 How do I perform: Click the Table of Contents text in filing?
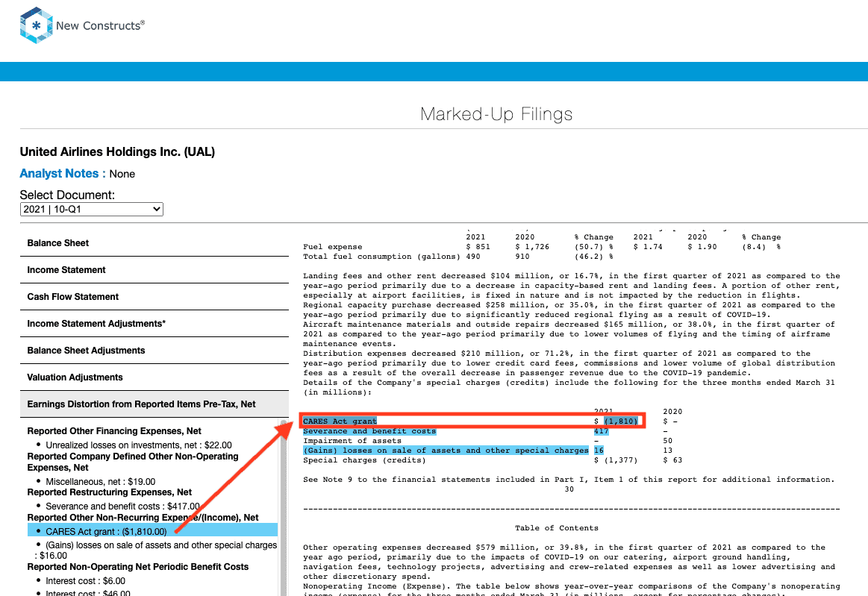coord(556,528)
